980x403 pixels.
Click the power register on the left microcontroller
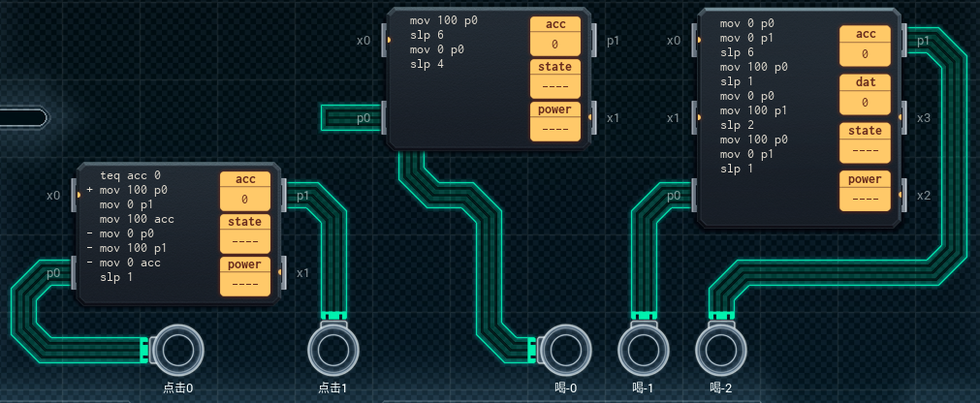244,276
